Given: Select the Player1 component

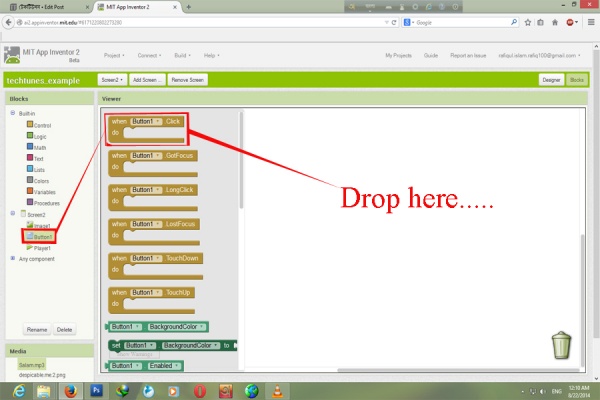Looking at the screenshot, I should pyautogui.click(x=39, y=248).
